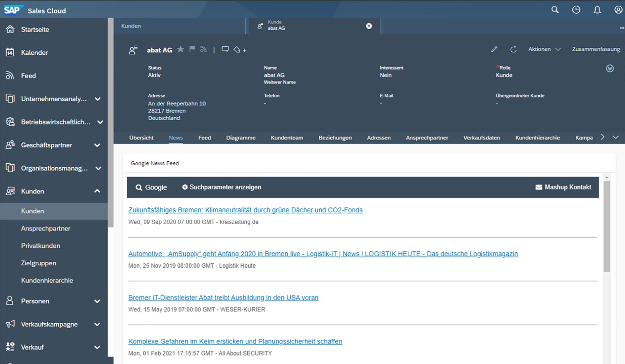
Task: Switch to the Übersicht tab
Action: point(141,138)
